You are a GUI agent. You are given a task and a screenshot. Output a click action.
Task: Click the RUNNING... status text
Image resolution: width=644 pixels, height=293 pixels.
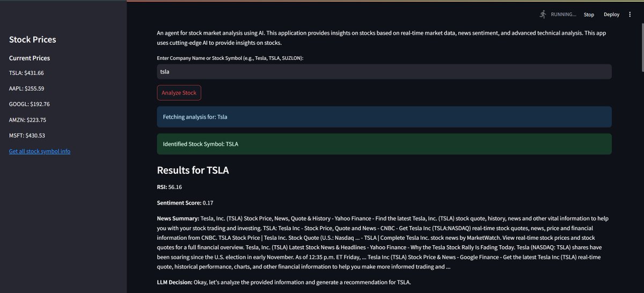tap(563, 14)
